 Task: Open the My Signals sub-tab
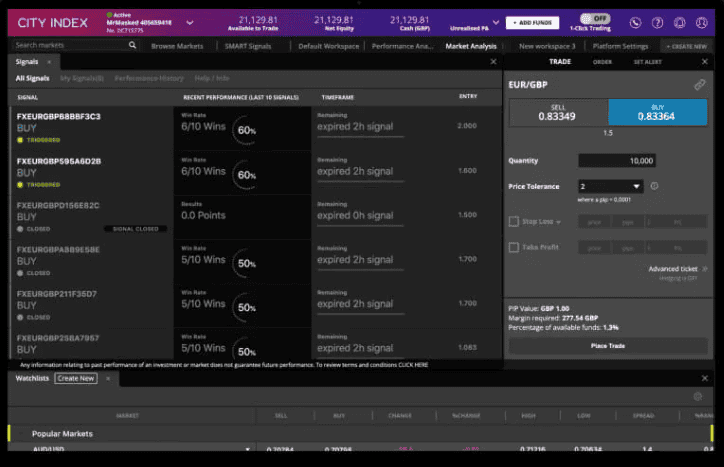(82, 79)
